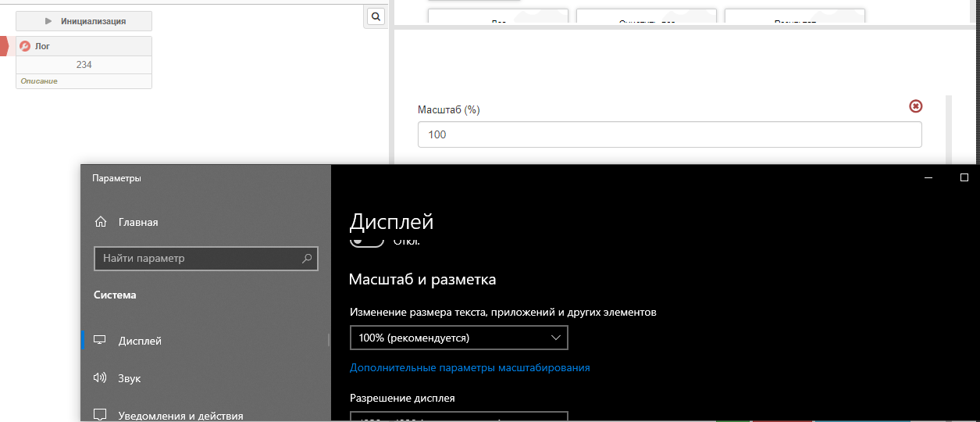Click the magnifier search icon button
The height and width of the screenshot is (422, 980).
(376, 16)
